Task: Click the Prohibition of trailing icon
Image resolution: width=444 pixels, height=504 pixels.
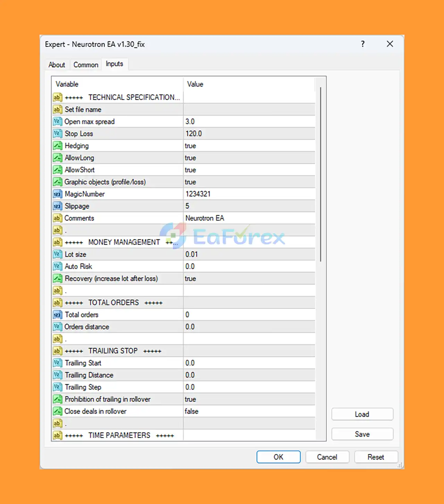Action: tap(57, 399)
